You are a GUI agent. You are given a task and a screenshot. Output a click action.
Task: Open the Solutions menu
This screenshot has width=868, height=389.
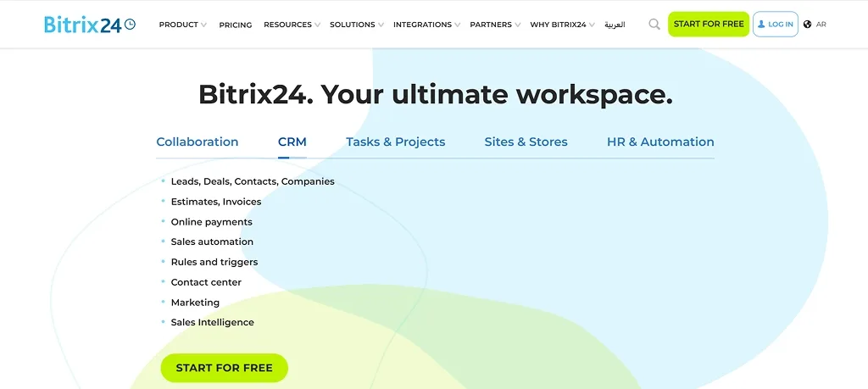(x=352, y=25)
